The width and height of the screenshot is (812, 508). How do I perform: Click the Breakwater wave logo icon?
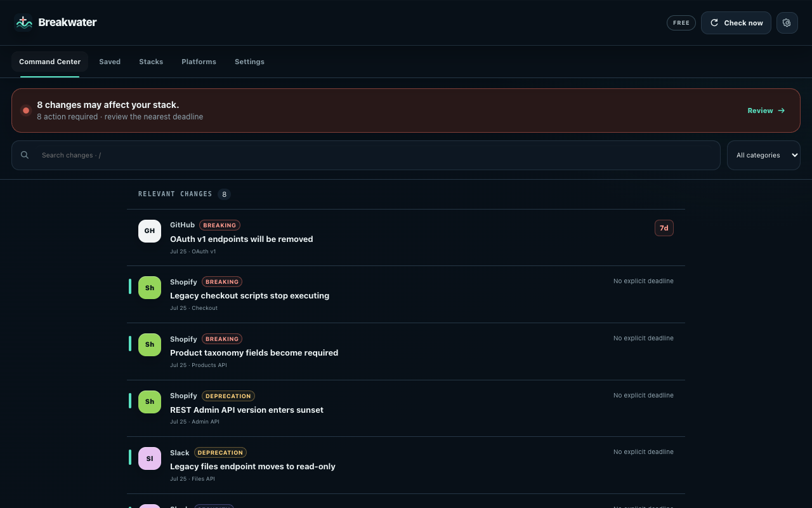click(23, 23)
